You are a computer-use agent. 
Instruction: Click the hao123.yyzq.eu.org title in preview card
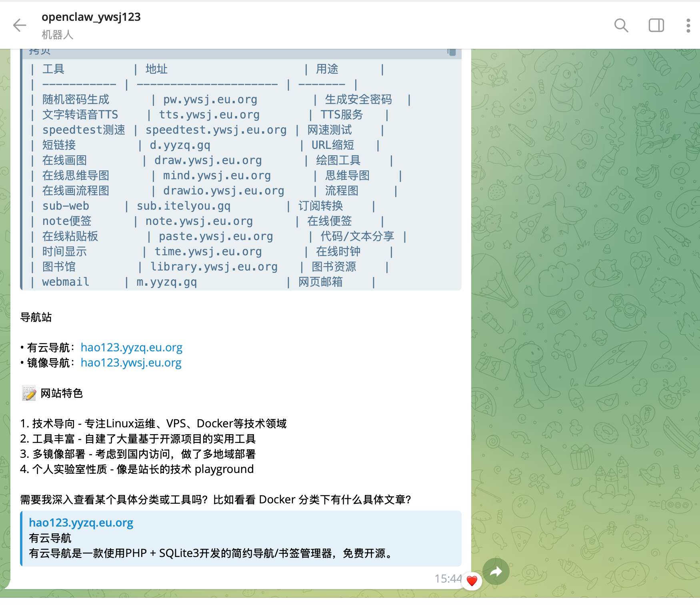coord(81,522)
